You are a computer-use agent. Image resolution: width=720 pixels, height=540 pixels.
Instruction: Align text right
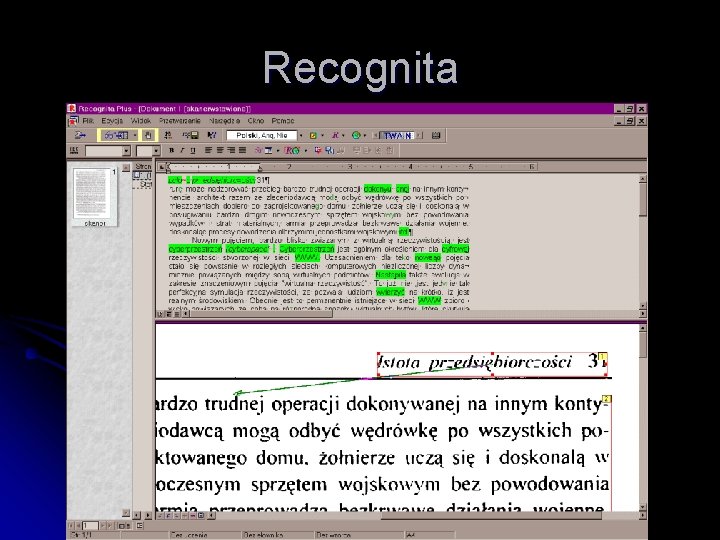(231, 150)
